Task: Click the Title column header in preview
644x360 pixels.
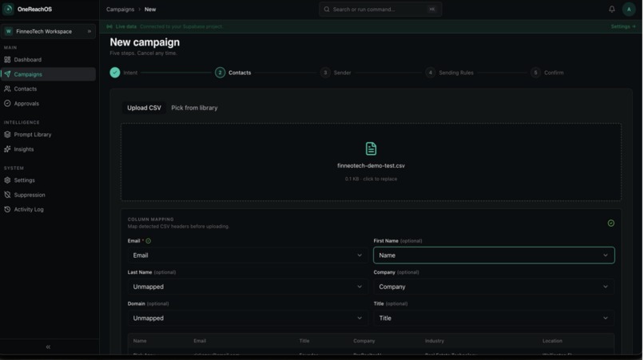Action: pyautogui.click(x=304, y=341)
